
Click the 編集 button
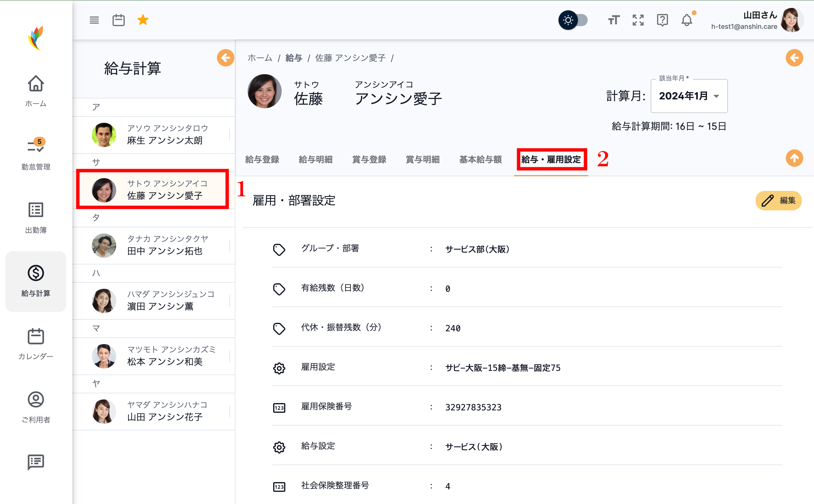tap(778, 200)
